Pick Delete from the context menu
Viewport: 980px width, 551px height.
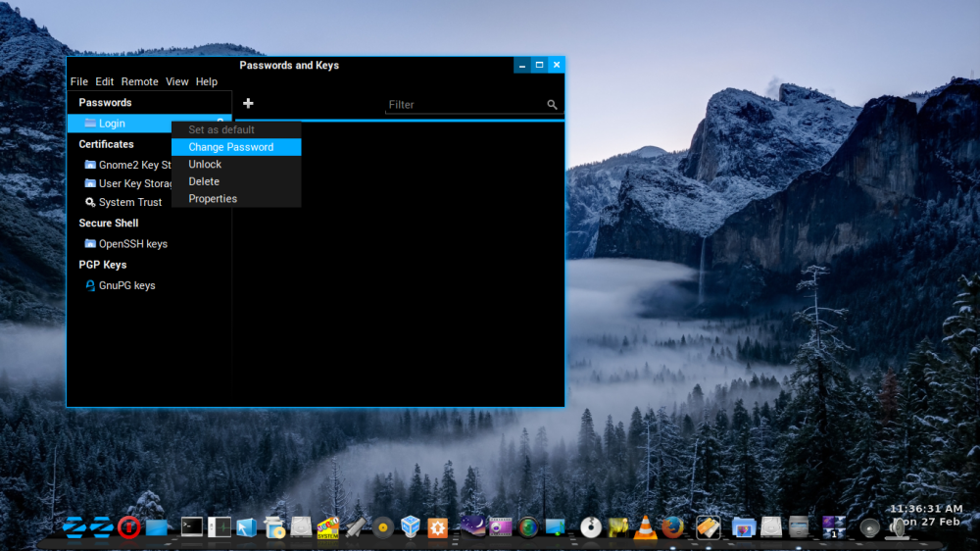point(204,181)
